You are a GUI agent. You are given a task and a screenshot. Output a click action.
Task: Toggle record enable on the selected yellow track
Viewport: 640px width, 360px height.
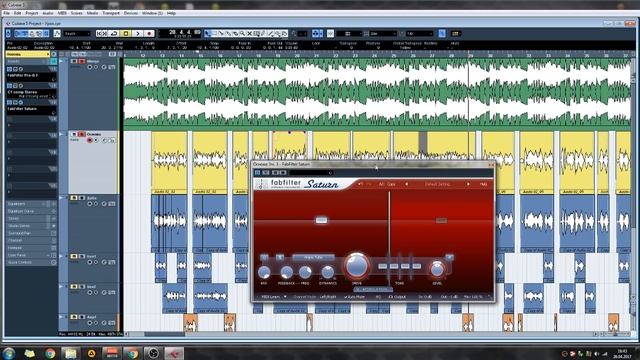point(90,140)
